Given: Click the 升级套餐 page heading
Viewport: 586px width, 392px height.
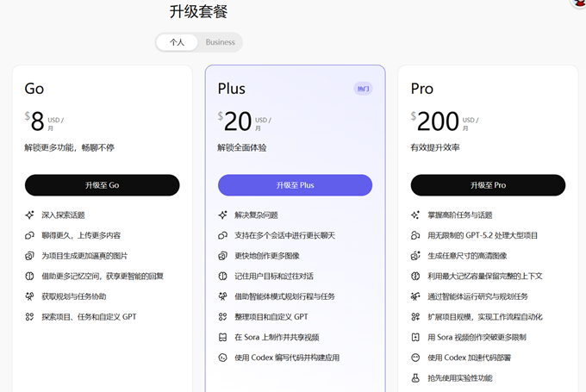Looking at the screenshot, I should pyautogui.click(x=199, y=11).
